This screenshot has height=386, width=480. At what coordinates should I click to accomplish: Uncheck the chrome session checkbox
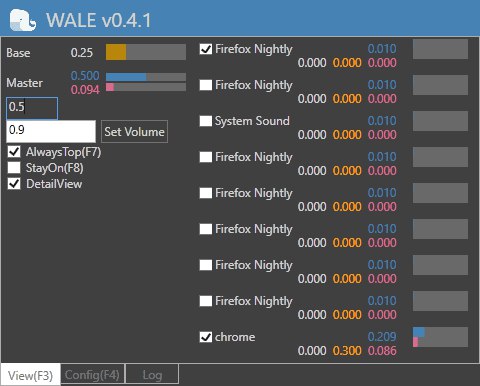(x=206, y=337)
